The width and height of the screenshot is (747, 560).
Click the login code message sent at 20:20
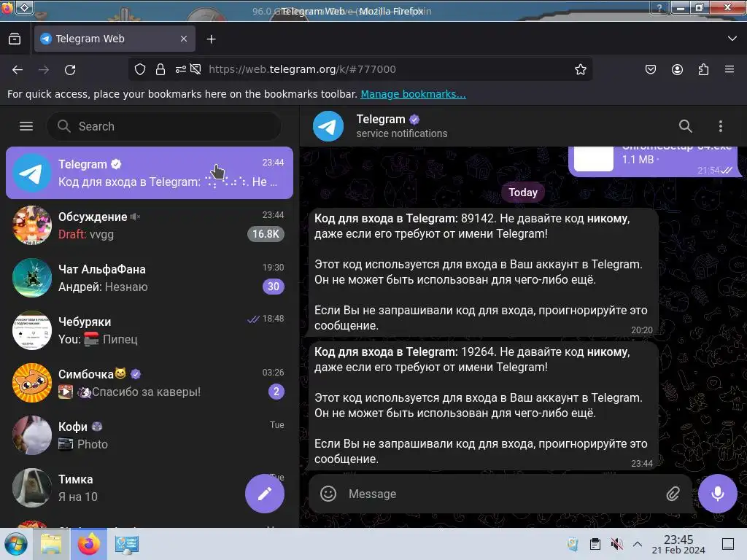click(483, 272)
